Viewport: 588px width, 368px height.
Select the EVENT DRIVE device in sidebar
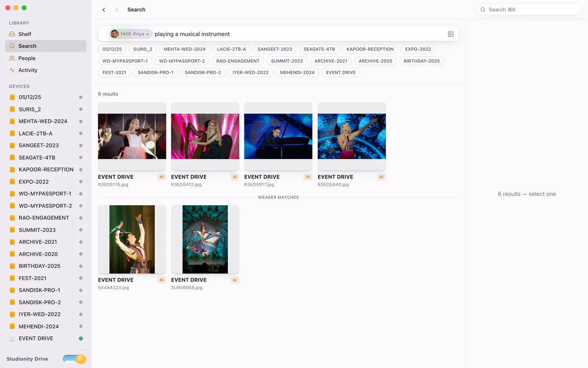click(x=46, y=338)
